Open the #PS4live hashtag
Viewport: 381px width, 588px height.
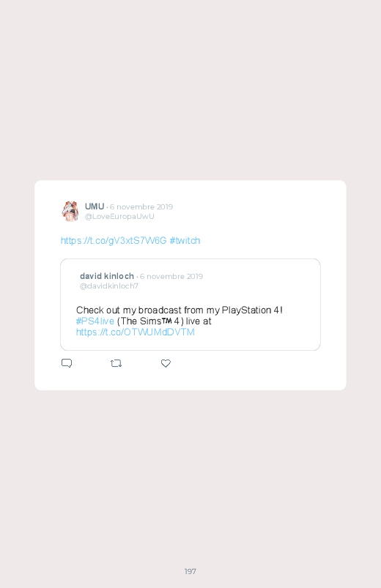pyautogui.click(x=95, y=321)
